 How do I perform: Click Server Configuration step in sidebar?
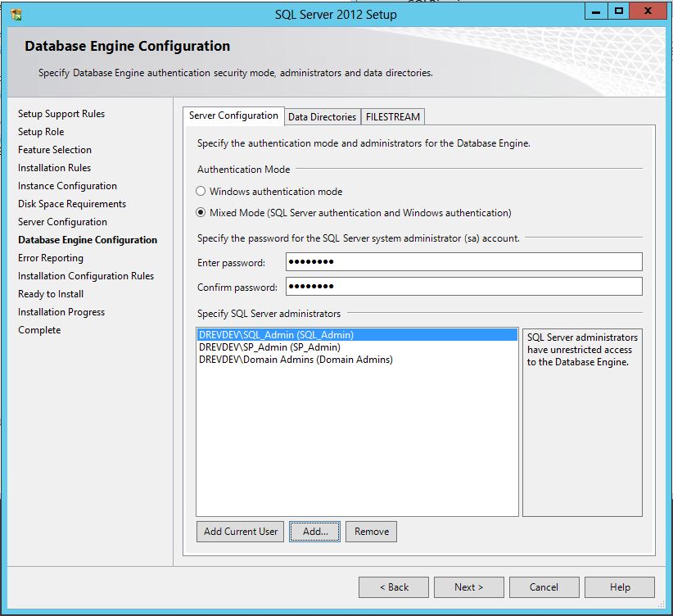(62, 222)
